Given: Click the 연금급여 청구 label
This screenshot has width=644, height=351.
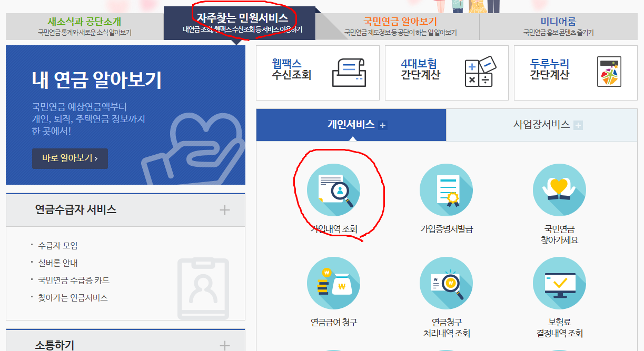Looking at the screenshot, I should pos(334,323).
